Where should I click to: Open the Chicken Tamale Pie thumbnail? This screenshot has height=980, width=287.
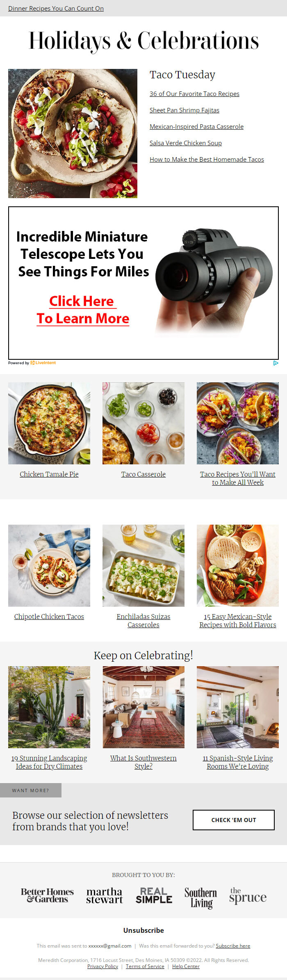click(49, 423)
